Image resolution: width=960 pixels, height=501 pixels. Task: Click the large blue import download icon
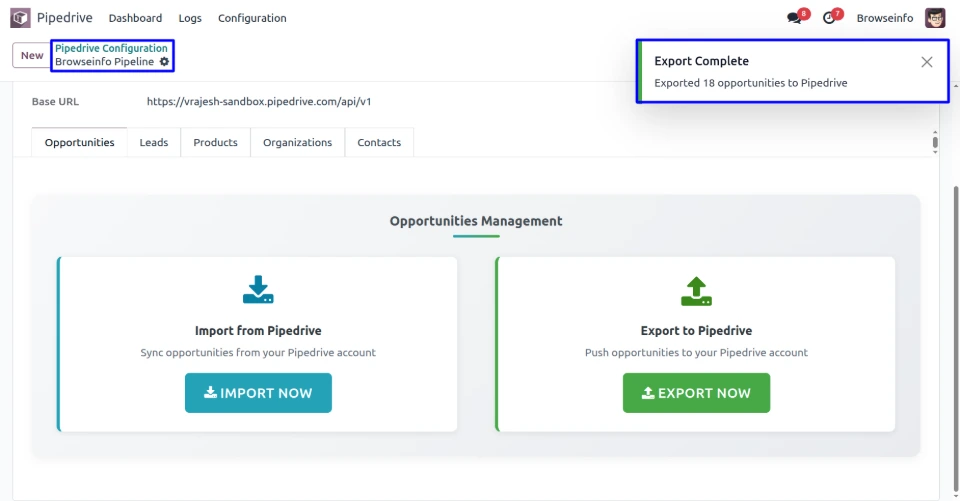pyautogui.click(x=258, y=290)
